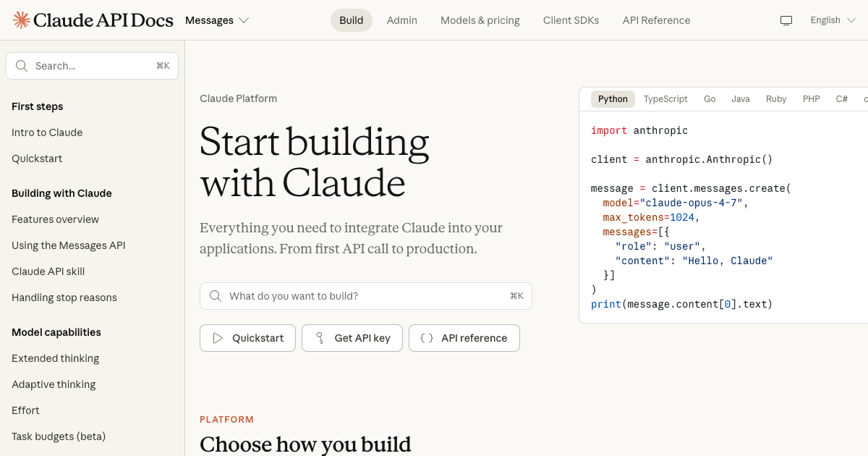Image resolution: width=868 pixels, height=456 pixels.
Task: Click magnifier icon in 'What do you want to build' box
Action: (215, 296)
